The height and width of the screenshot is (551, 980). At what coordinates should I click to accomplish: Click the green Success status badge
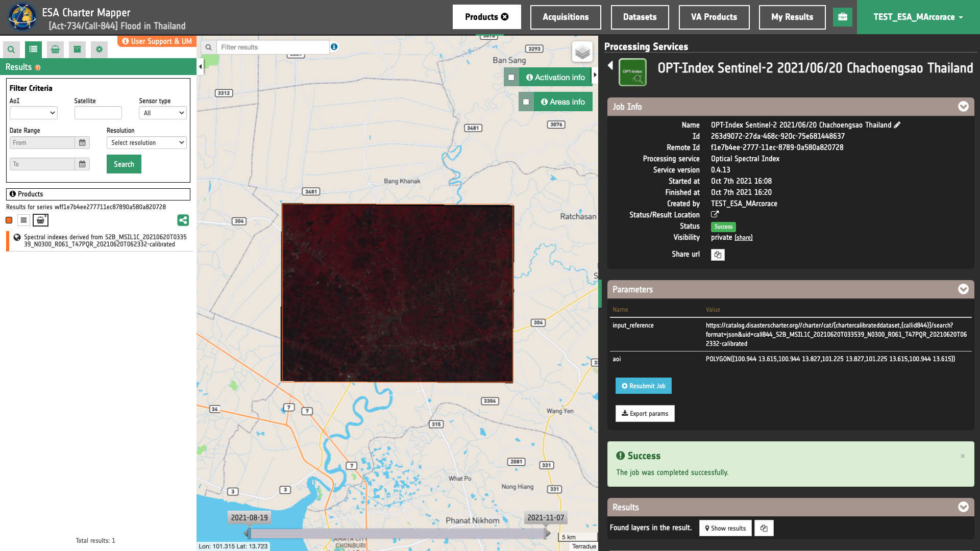[723, 227]
